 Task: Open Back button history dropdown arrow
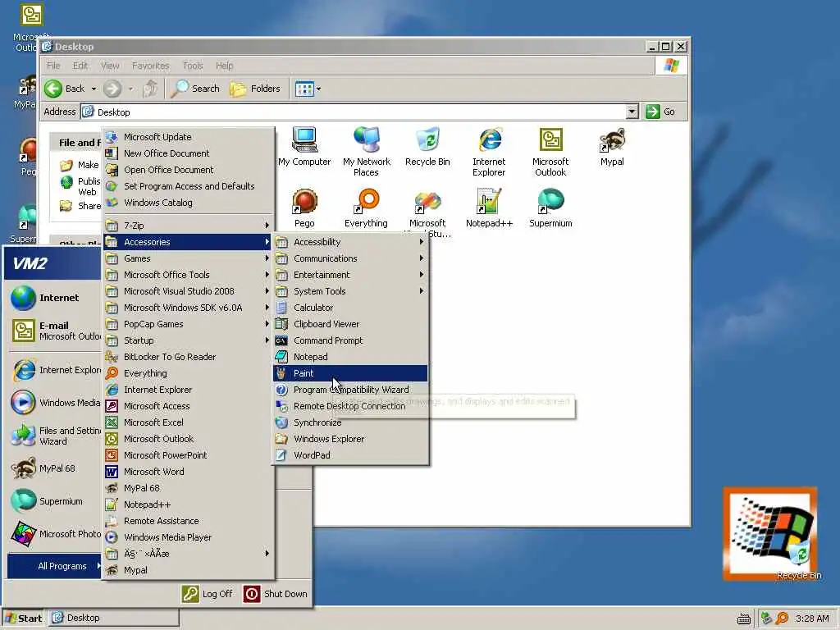94,89
